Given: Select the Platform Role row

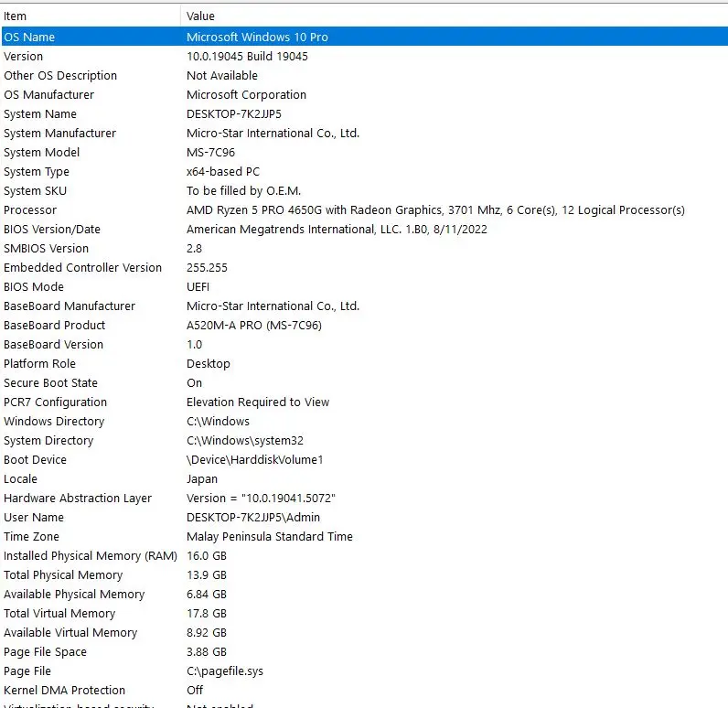Looking at the screenshot, I should point(364,363).
